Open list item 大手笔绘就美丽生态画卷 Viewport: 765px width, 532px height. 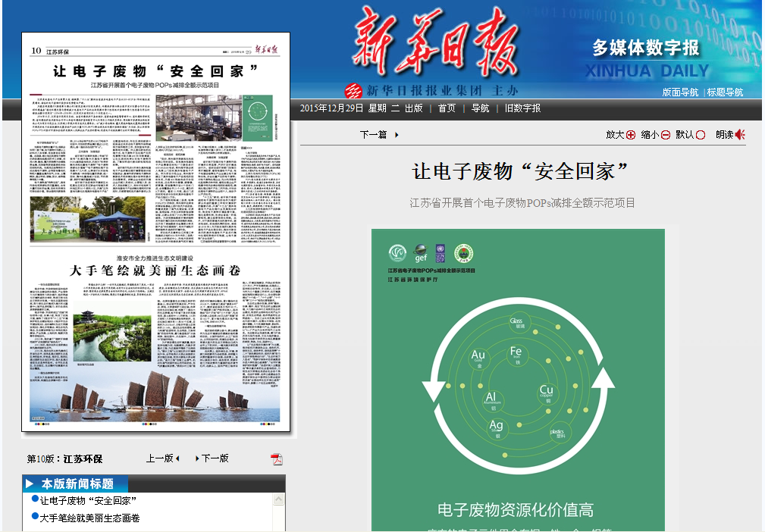89,518
